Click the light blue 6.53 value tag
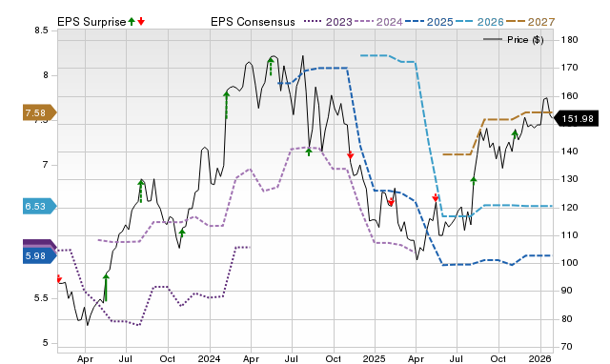This screenshot has height=364, width=610. (39, 206)
